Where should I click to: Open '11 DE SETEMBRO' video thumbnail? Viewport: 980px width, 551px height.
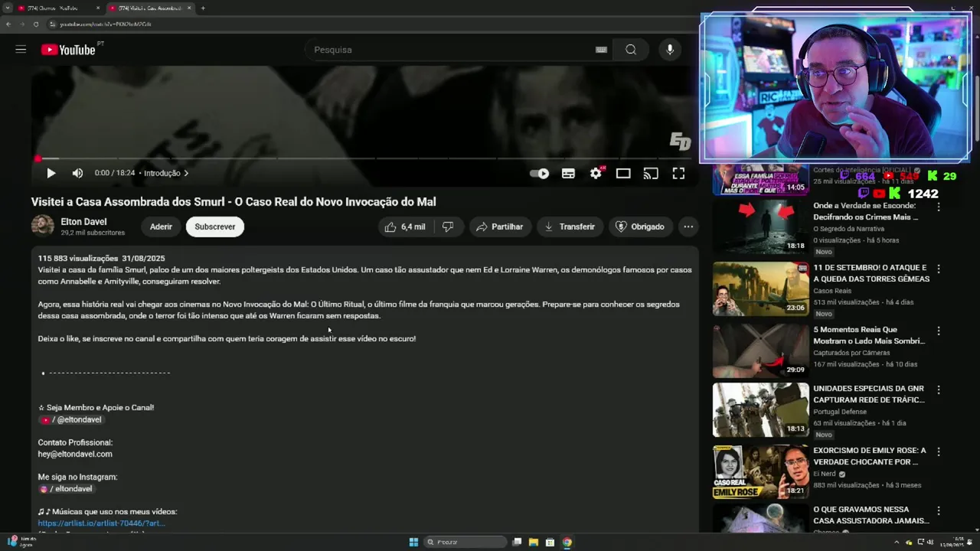coord(760,289)
